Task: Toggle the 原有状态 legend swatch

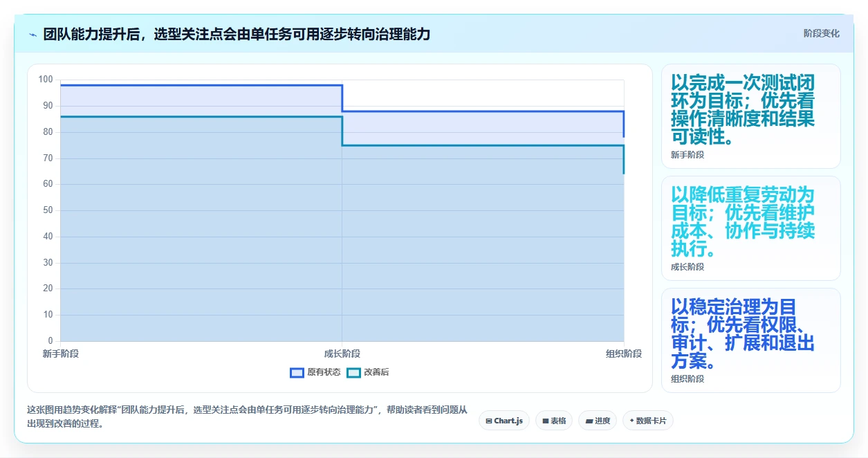Action: pyautogui.click(x=297, y=372)
